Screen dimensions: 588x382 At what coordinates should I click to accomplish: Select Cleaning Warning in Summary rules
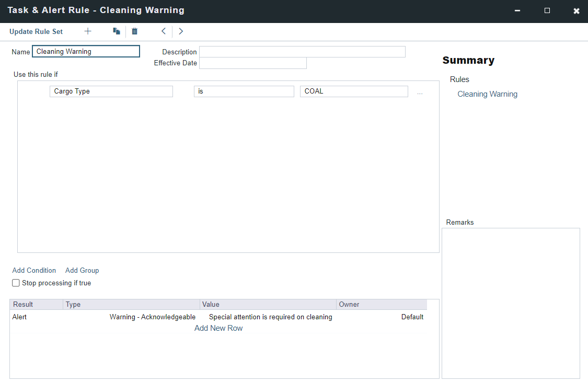pyautogui.click(x=487, y=94)
